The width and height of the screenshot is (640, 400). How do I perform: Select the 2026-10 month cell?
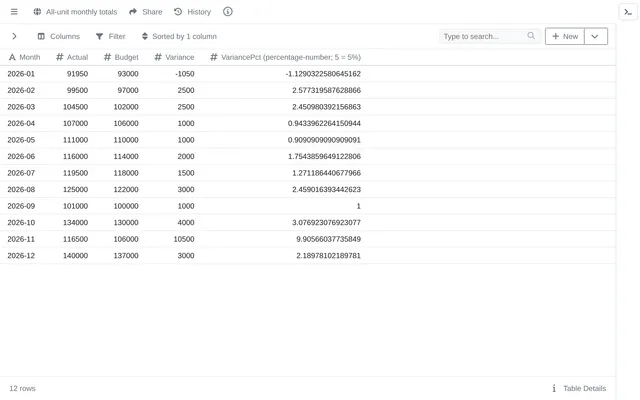[x=21, y=222]
